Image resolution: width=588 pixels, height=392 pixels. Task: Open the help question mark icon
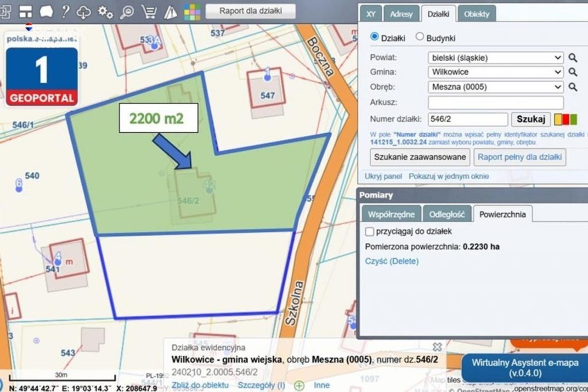[65, 11]
